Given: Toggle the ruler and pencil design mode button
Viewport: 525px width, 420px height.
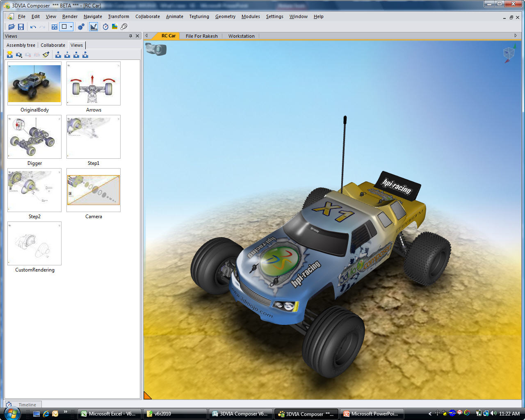Looking at the screenshot, I should tap(94, 27).
